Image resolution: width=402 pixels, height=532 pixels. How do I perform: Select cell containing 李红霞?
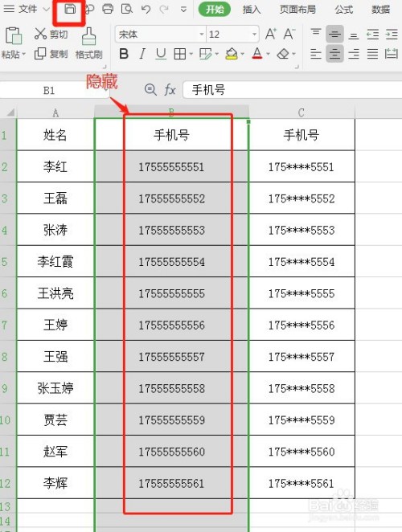click(x=55, y=262)
